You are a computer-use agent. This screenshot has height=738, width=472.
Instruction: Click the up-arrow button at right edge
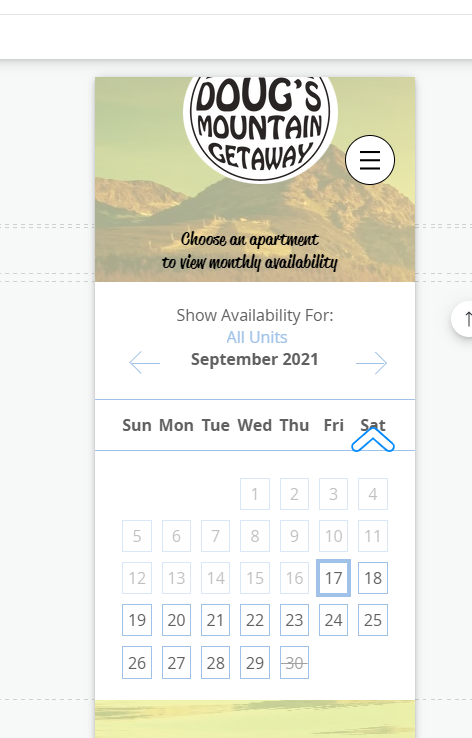coord(463,319)
